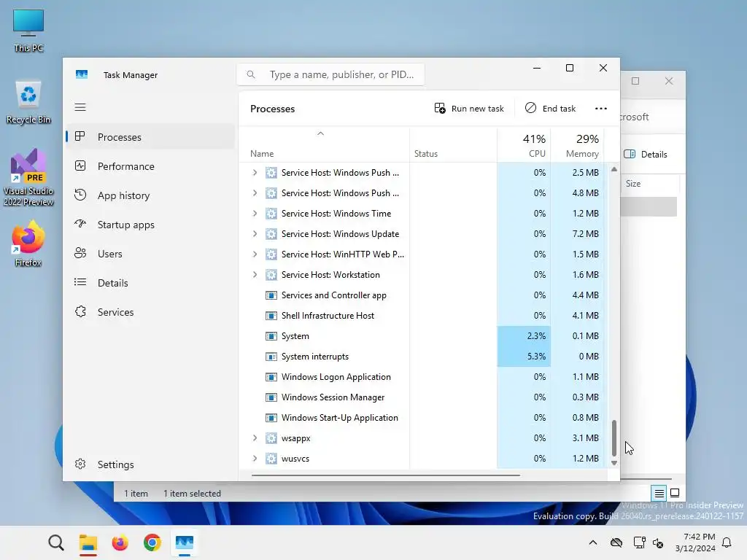Open the notifications bell
The width and height of the screenshot is (747, 560).
point(727,542)
